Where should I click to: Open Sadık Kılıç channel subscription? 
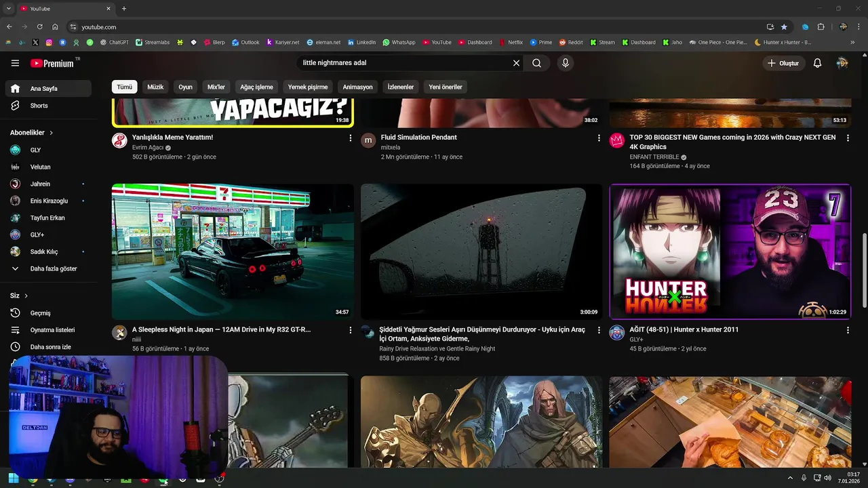[48, 251]
